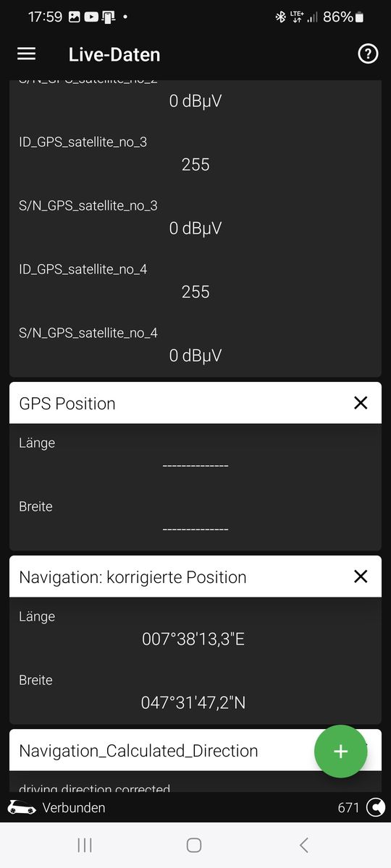Tap the car connection status icon
Screen dimensions: 391x868
click(x=22, y=807)
